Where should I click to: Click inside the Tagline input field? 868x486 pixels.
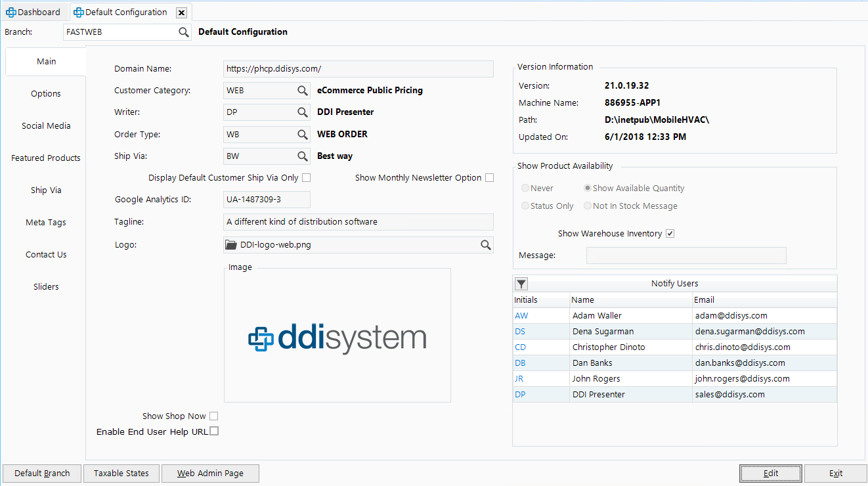pos(358,221)
